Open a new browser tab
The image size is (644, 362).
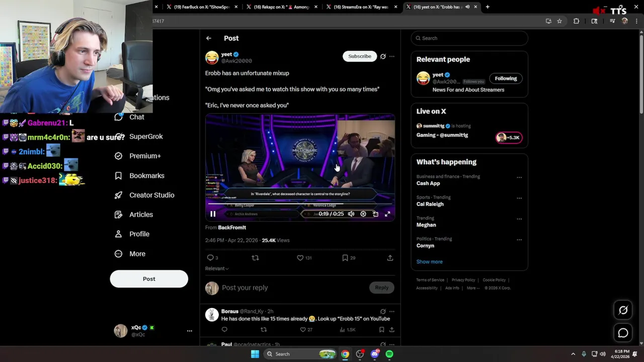488,7
